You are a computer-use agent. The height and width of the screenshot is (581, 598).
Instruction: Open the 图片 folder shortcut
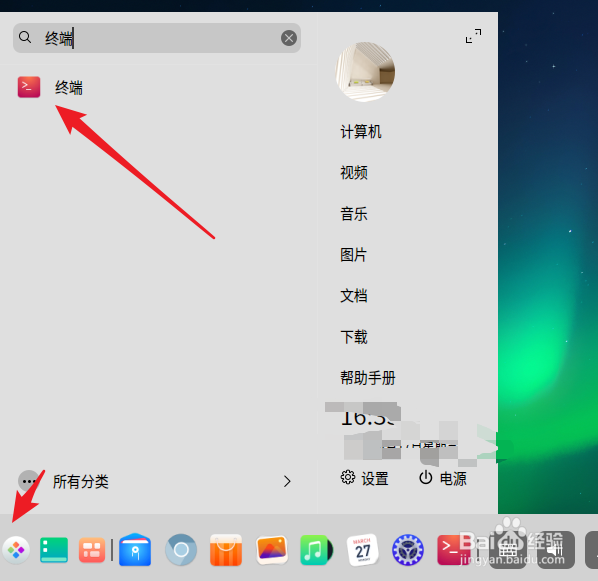(x=354, y=255)
